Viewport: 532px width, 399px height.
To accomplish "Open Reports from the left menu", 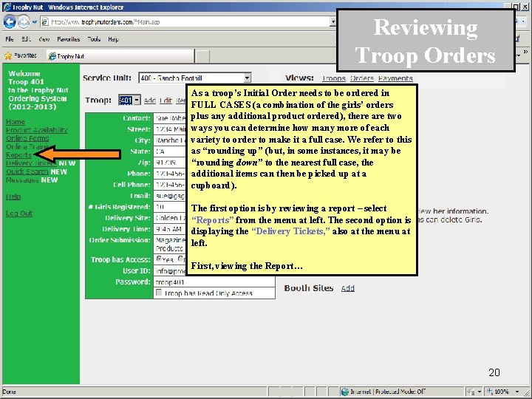I will click(x=18, y=155).
